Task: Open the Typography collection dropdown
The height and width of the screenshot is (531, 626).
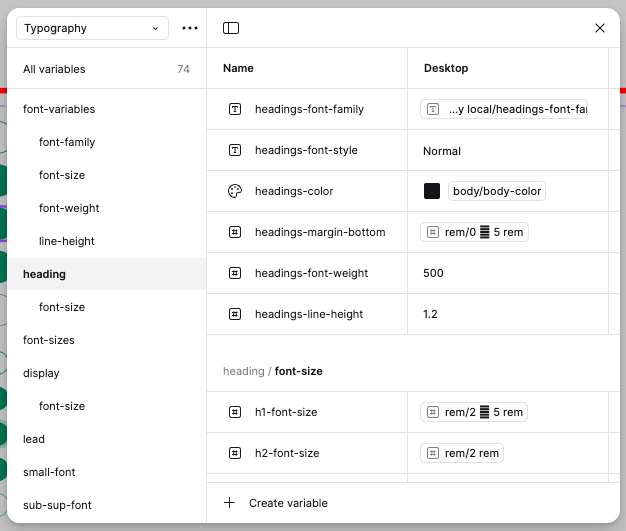Action: point(92,28)
